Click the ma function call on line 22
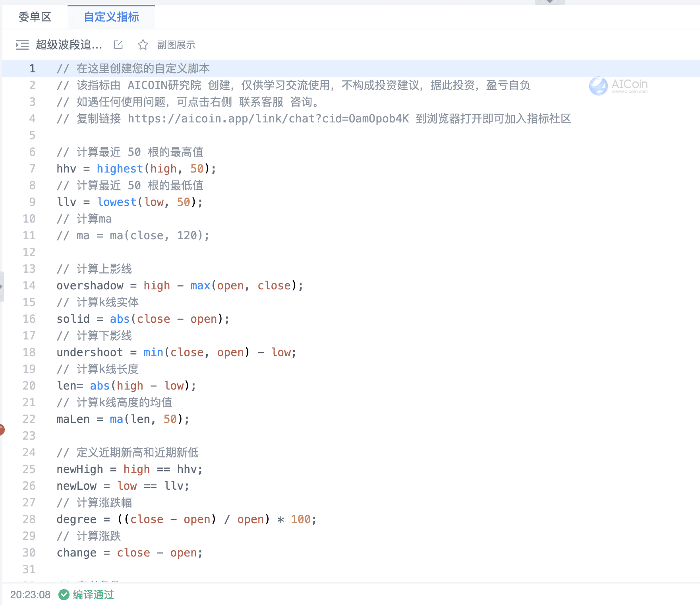The height and width of the screenshot is (605, 700). coord(116,419)
